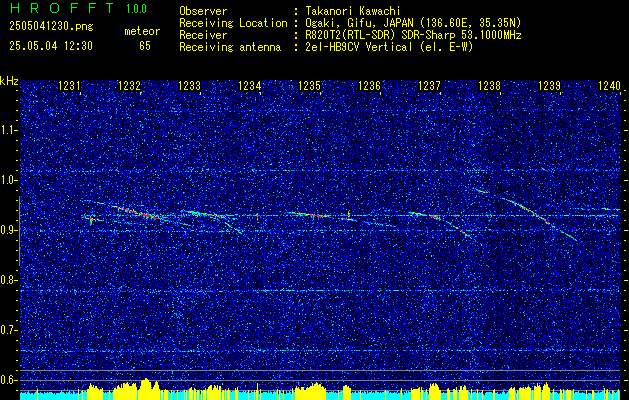The width and height of the screenshot is (629, 400).
Task: Click the meteor label
Action: click(x=142, y=31)
